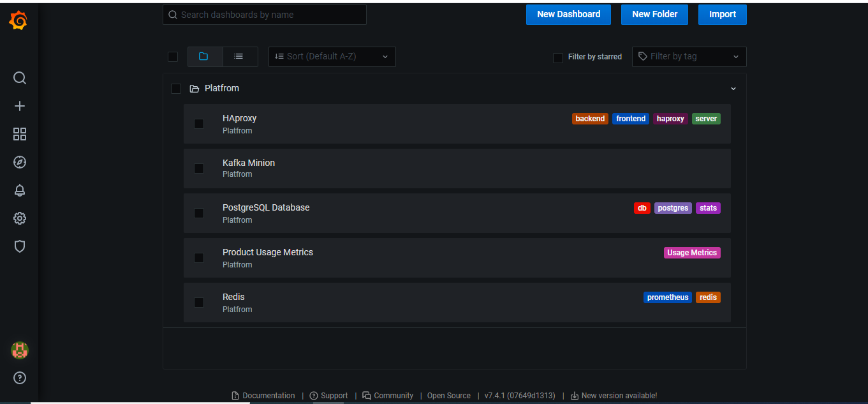Select the Platfrom folder checkbox
This screenshot has width=868, height=404.
[176, 89]
